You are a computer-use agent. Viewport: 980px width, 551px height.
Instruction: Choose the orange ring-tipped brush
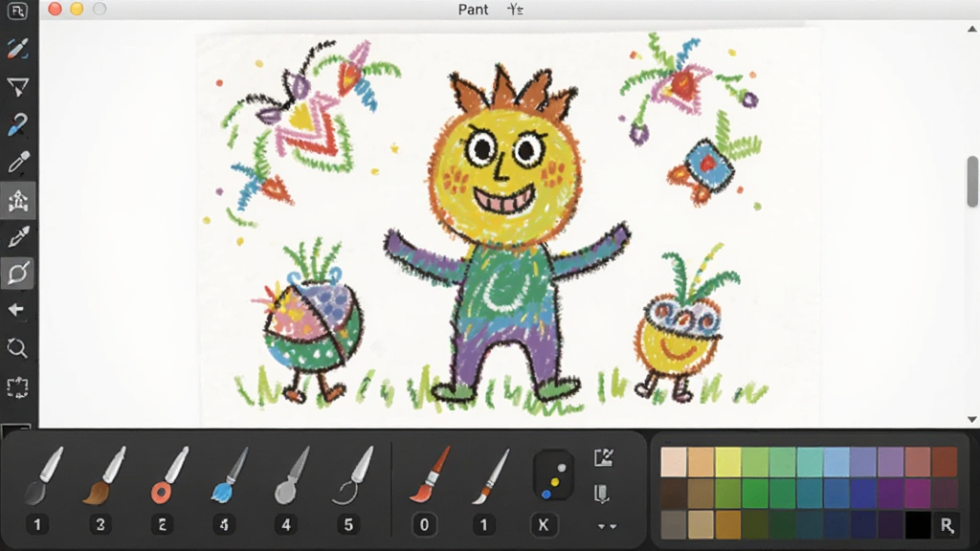coord(168,475)
